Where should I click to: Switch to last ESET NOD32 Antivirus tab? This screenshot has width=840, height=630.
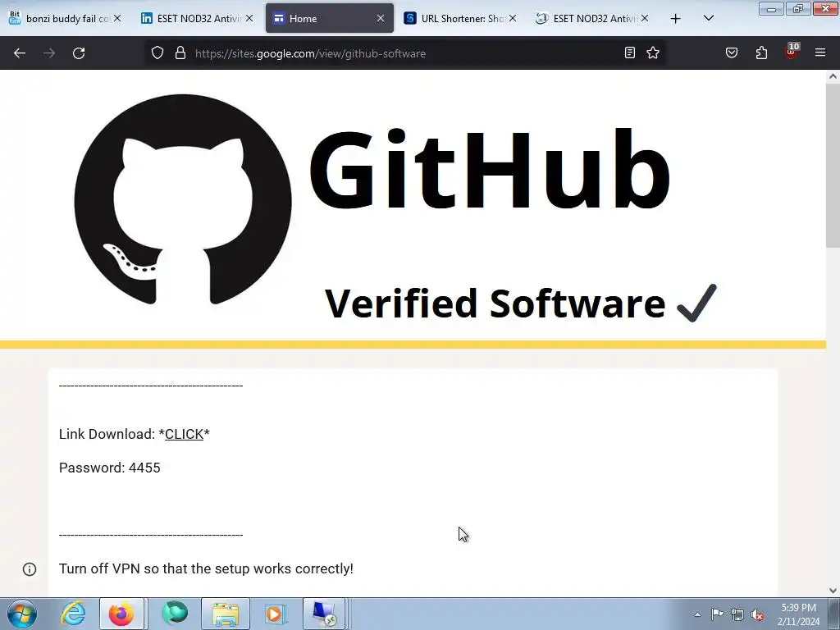pyautogui.click(x=592, y=18)
